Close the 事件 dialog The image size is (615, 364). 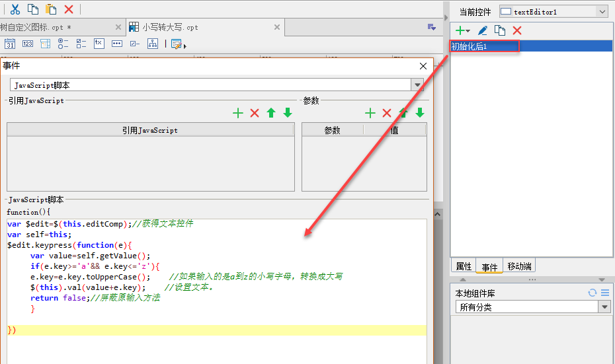pyautogui.click(x=423, y=66)
